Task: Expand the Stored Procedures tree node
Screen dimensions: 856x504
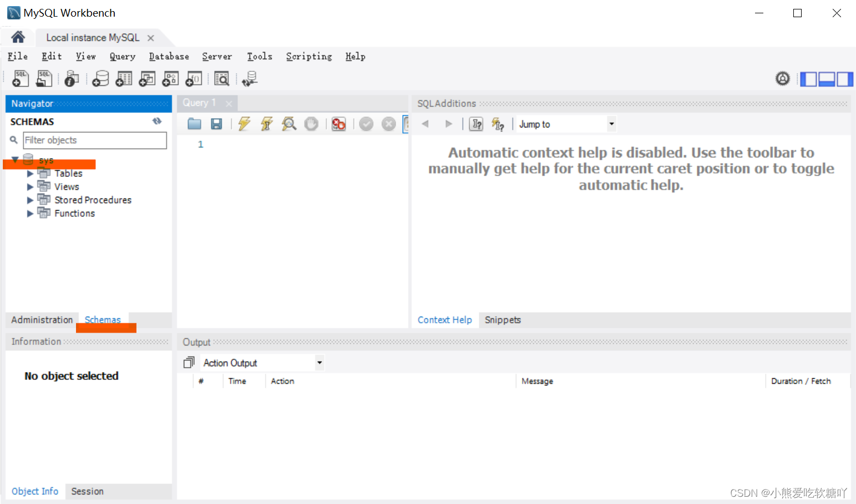Action: click(x=30, y=200)
